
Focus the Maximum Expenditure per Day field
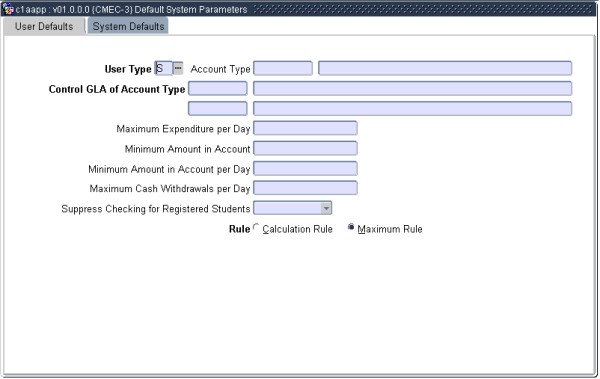click(305, 128)
